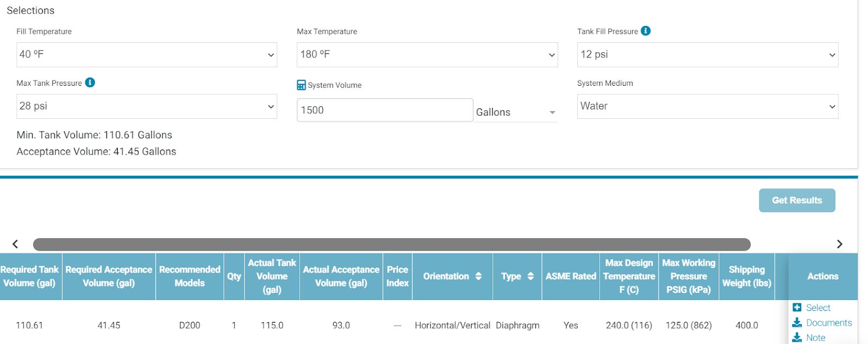This screenshot has width=868, height=344.
Task: Click the Select plus icon
Action: (x=797, y=308)
